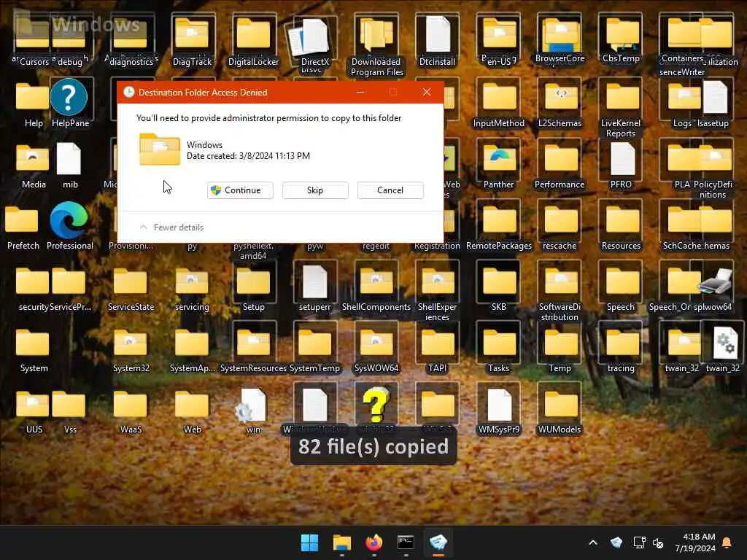Open the notification bell icon

click(727, 542)
